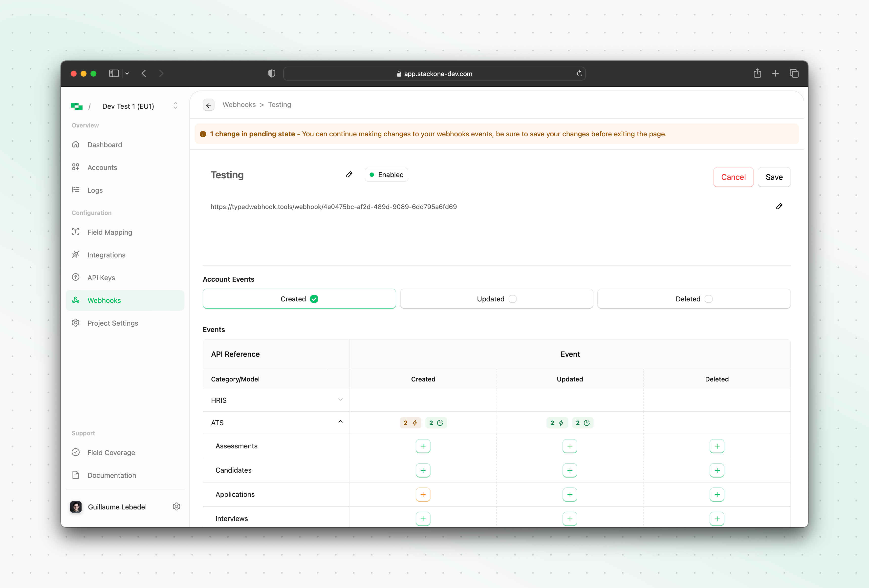Viewport: 869px width, 588px height.
Task: Click the ATS Updated clock badge
Action: coord(583,423)
